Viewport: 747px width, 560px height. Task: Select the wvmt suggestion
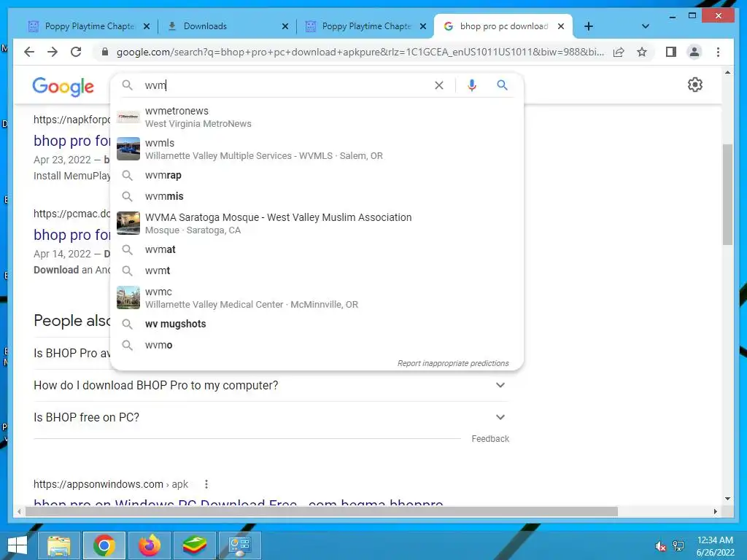[317, 271]
